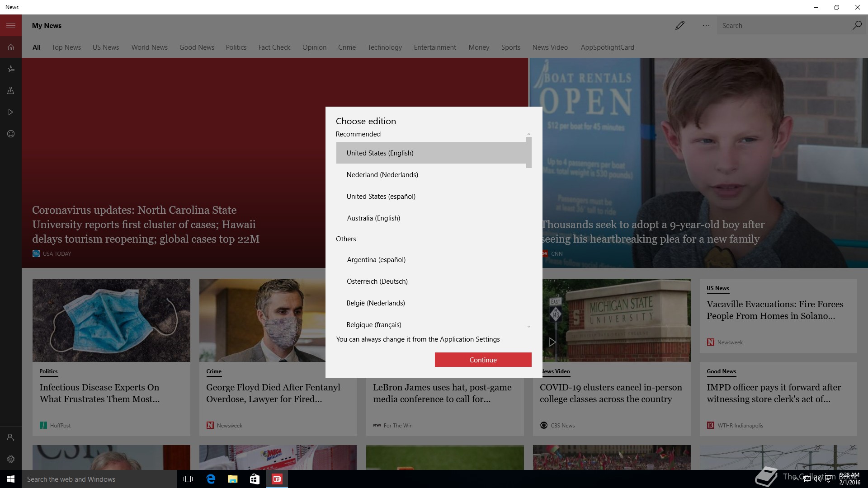Open the Store from taskbar
The image size is (868, 488).
pyautogui.click(x=255, y=479)
